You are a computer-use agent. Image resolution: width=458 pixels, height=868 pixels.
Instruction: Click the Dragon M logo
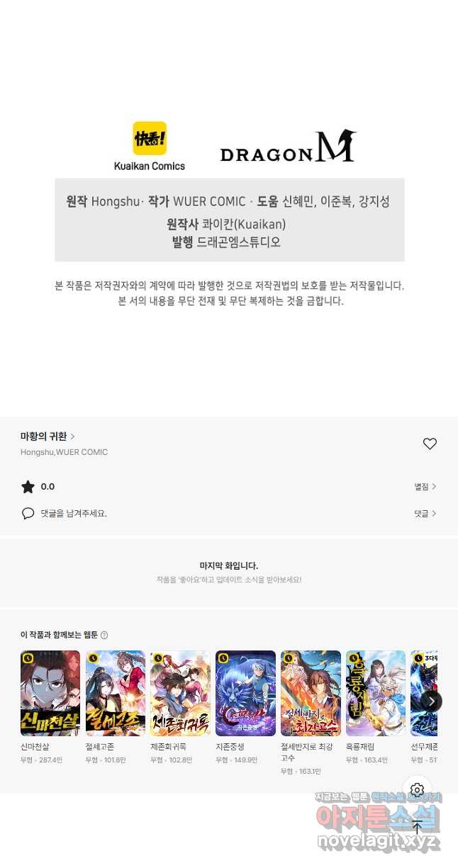pyautogui.click(x=288, y=147)
